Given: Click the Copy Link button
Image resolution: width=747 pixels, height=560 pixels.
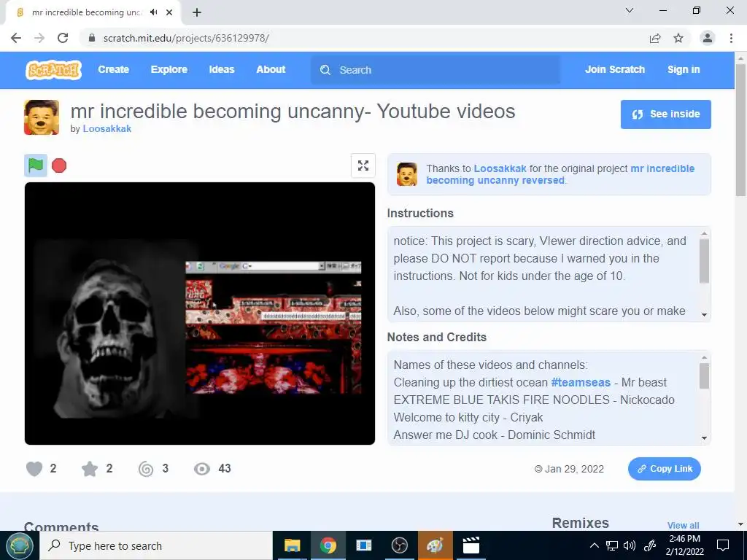Looking at the screenshot, I should pos(664,469).
